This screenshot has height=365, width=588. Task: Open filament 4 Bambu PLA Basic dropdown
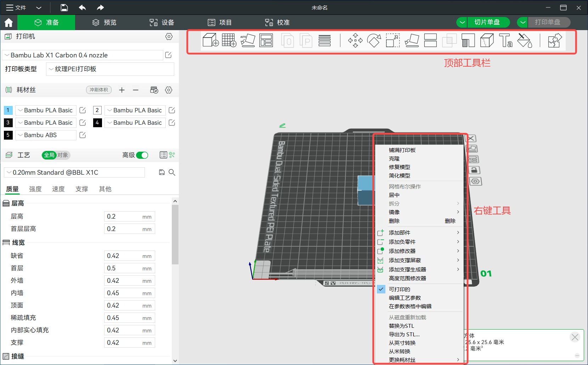(135, 123)
